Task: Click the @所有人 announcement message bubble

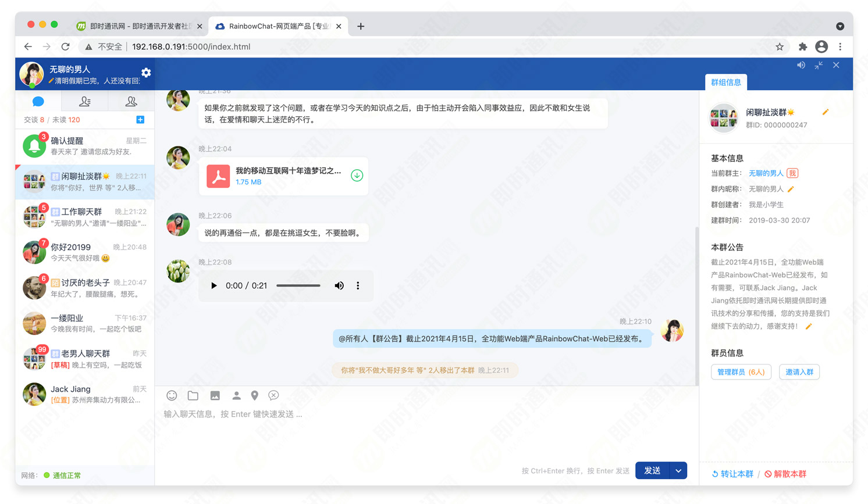Action: point(492,338)
